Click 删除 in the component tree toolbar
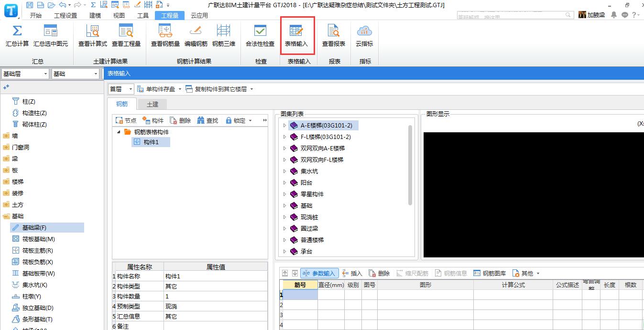644x330 pixels. click(181, 120)
